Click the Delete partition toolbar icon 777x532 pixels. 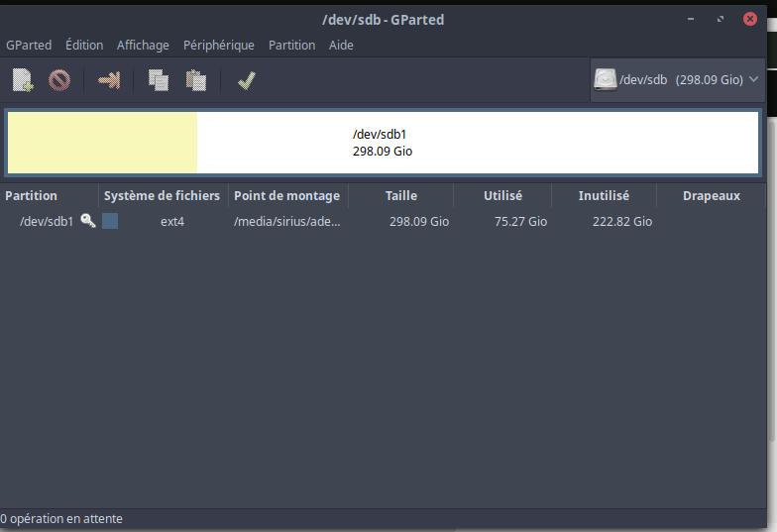click(x=59, y=80)
